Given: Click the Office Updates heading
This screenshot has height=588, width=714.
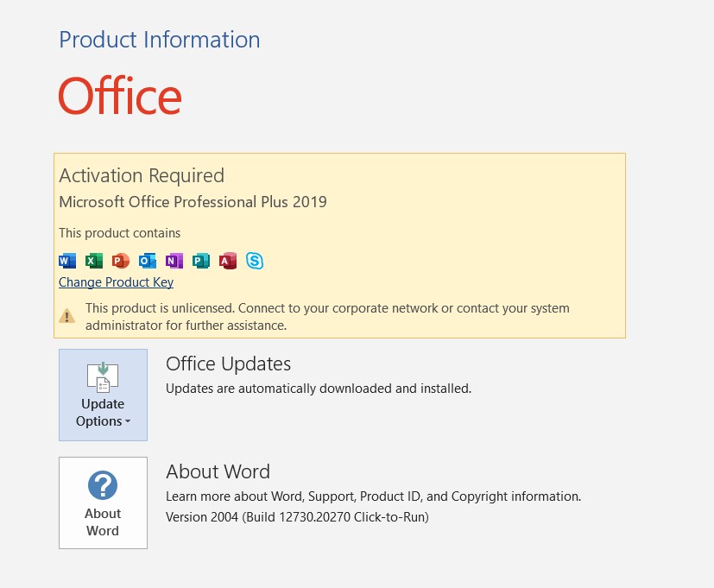Looking at the screenshot, I should point(228,364).
